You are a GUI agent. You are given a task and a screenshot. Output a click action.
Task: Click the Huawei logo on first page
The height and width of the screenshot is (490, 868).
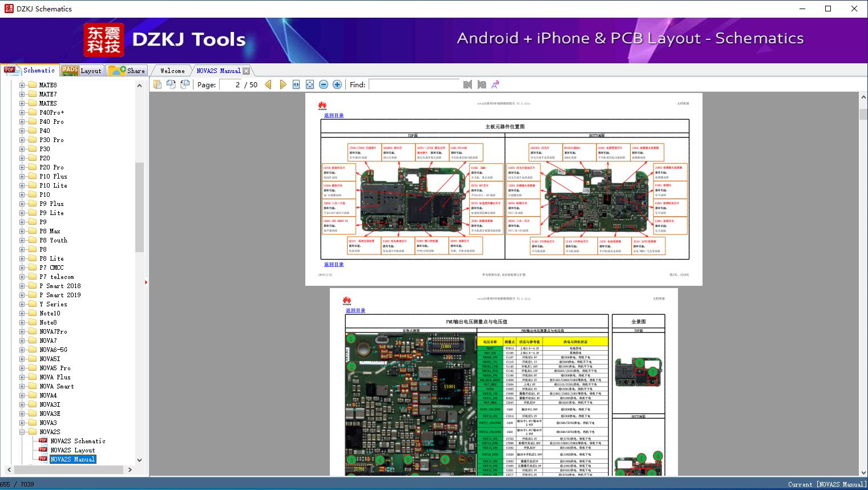pyautogui.click(x=322, y=105)
